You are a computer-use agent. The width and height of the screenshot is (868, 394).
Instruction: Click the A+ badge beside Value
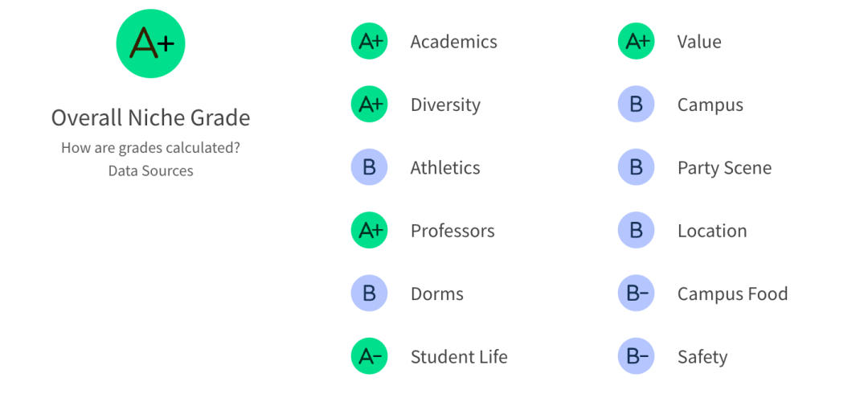pyautogui.click(x=636, y=42)
